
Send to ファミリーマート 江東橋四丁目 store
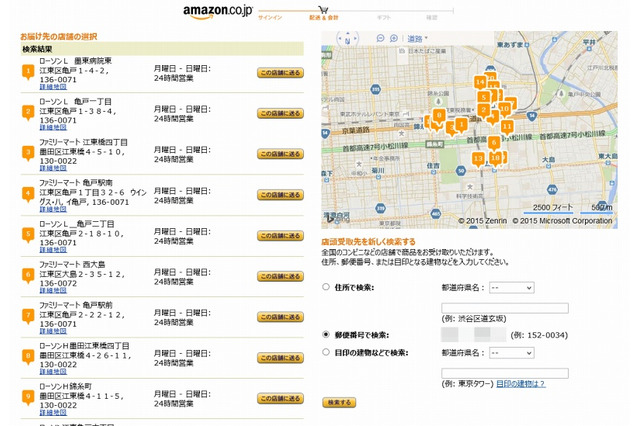click(280, 154)
